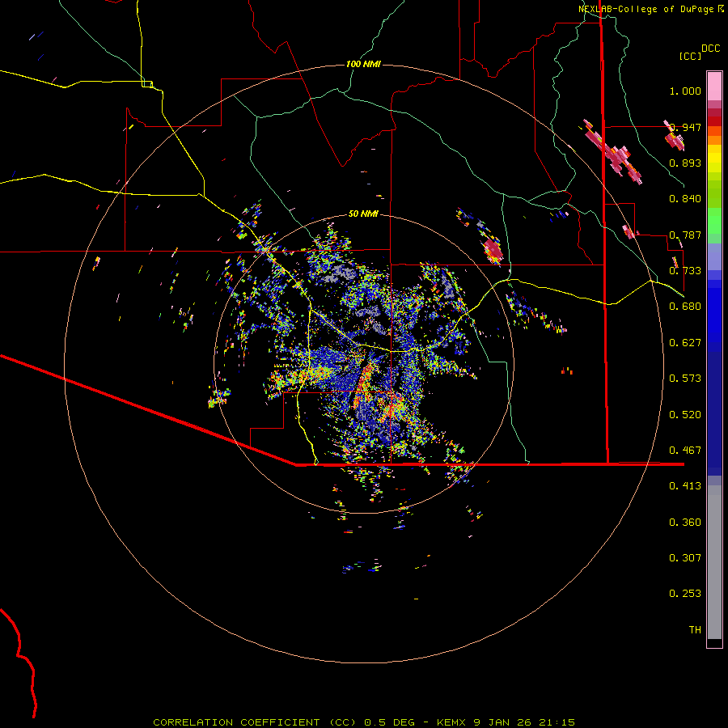Click the 0.253 color scale label
The image size is (728, 728).
pos(685,594)
